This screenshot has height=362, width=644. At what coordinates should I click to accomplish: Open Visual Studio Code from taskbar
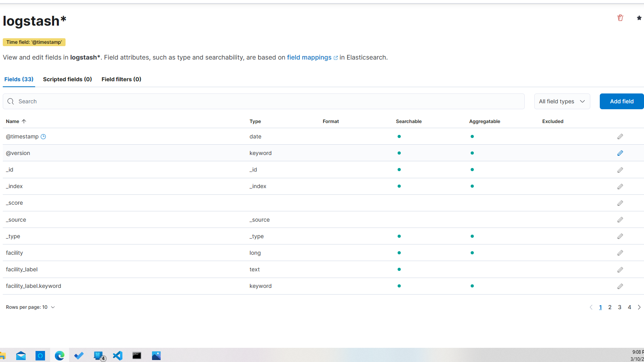point(118,356)
